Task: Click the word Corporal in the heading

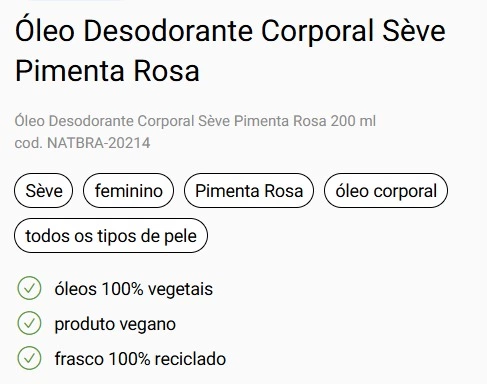Action: click(x=317, y=32)
